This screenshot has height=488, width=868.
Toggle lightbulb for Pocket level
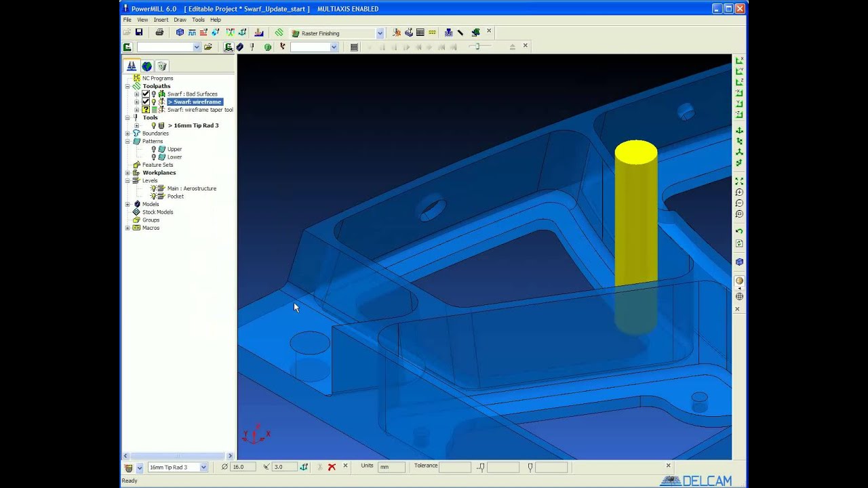pos(154,196)
